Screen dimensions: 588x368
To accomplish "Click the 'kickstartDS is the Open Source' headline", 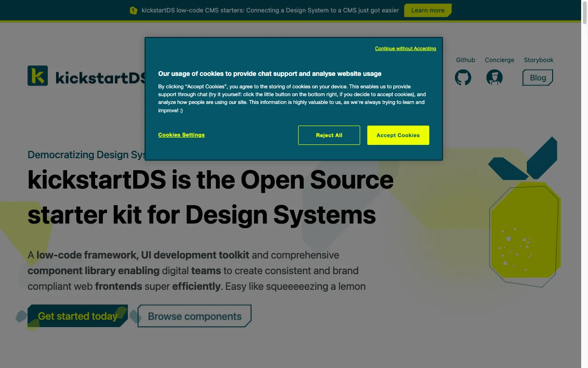I will pyautogui.click(x=210, y=180).
